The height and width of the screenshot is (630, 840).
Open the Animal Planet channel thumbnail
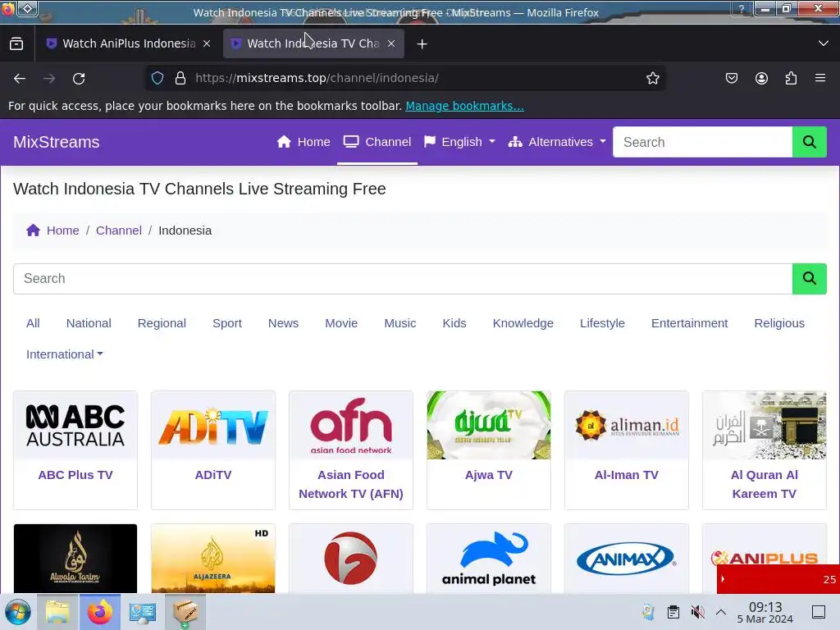click(489, 559)
